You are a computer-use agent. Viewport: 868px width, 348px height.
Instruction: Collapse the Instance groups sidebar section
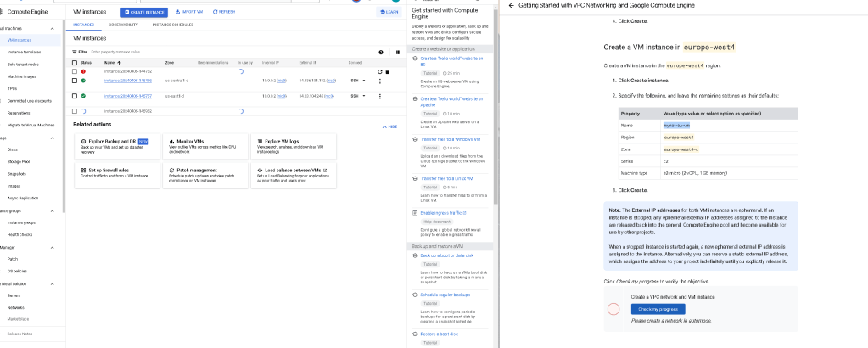coord(53,211)
